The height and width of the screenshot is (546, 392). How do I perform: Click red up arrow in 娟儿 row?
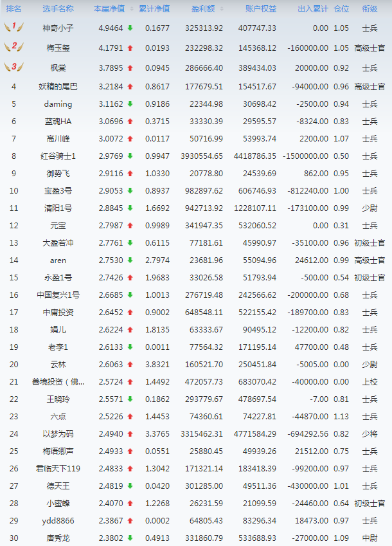130,329
